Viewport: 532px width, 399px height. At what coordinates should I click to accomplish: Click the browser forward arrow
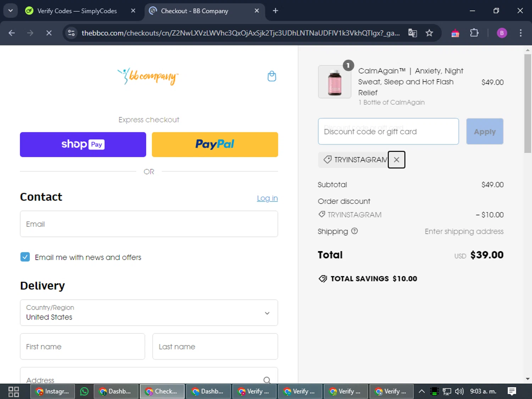click(x=30, y=33)
